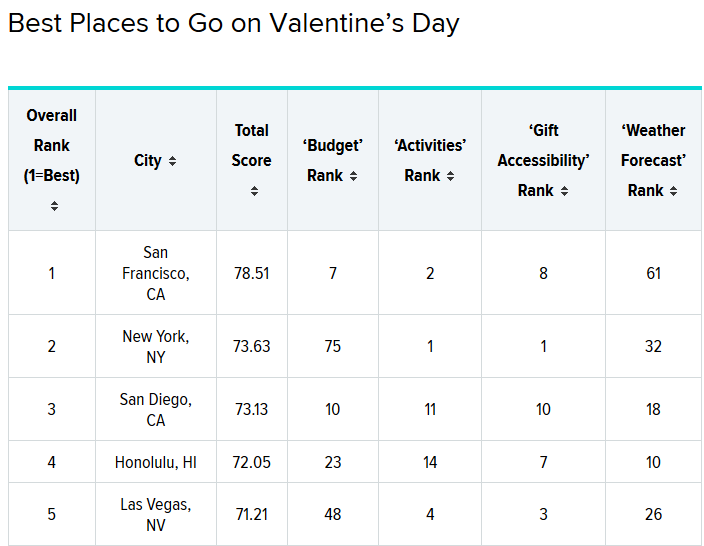Click the 78.51 total score cell

(252, 273)
